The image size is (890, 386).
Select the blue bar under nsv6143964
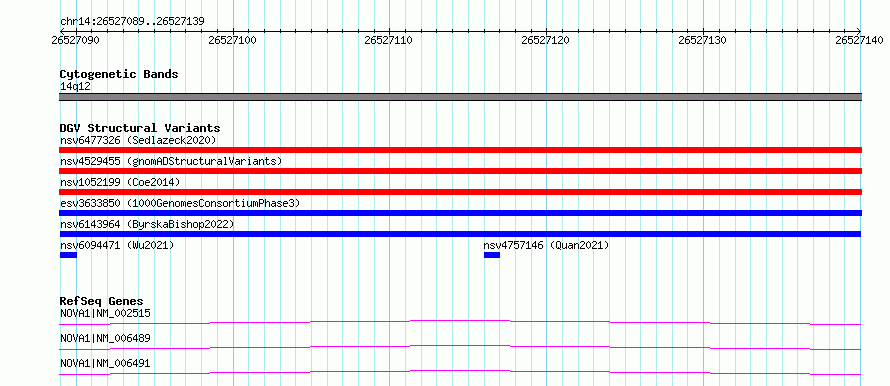tap(460, 234)
